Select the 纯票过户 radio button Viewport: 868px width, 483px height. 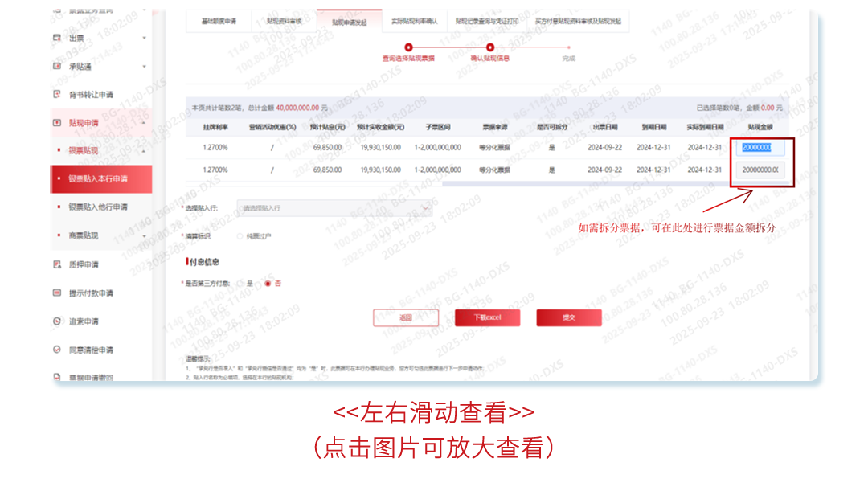point(239,236)
